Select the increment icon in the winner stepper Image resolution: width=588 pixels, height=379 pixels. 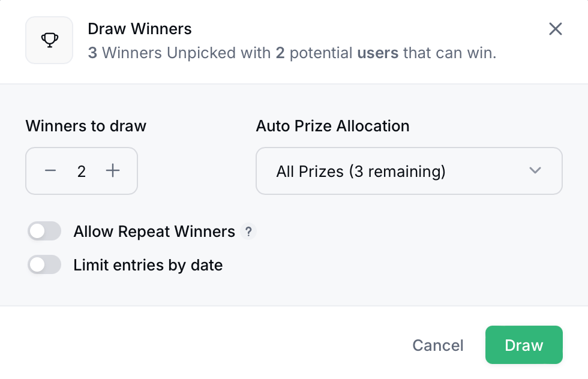tap(112, 171)
